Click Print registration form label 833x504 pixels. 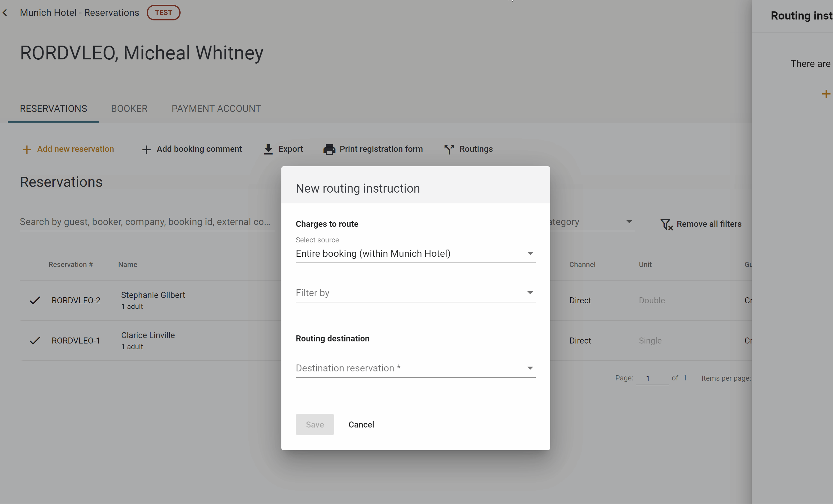click(x=381, y=149)
